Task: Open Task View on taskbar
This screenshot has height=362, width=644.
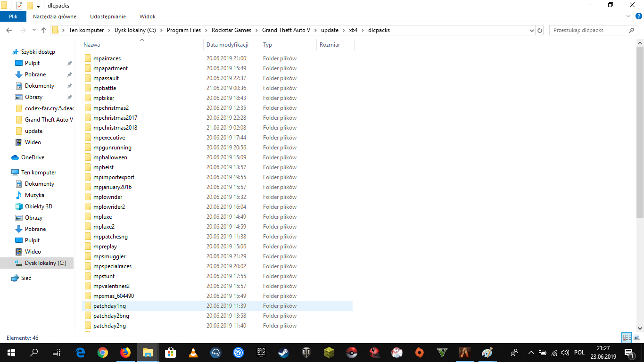Action: 57,353
